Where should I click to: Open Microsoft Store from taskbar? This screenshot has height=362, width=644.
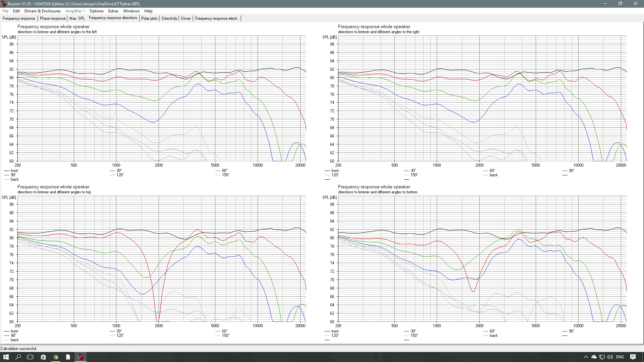43,357
